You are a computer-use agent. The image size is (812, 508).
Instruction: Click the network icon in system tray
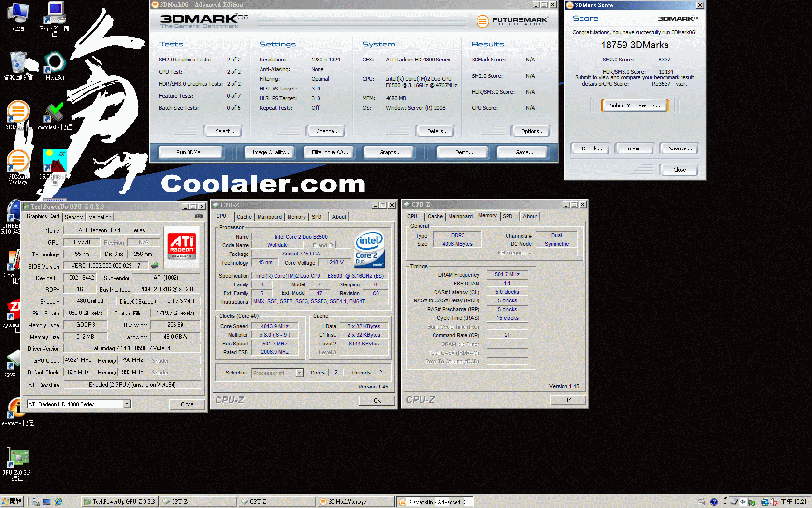[765, 502]
